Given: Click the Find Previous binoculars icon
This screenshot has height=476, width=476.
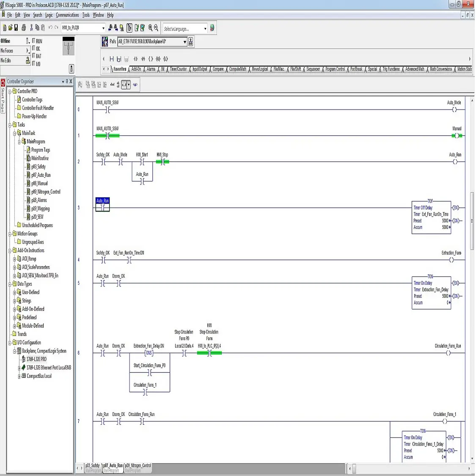Looking at the screenshot, I should point(110,28).
